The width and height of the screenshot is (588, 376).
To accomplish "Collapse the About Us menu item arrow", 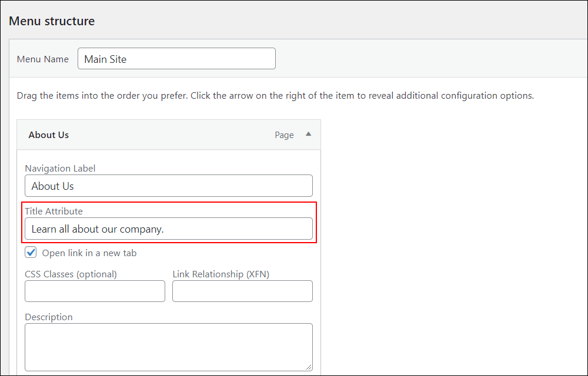I will click(308, 134).
